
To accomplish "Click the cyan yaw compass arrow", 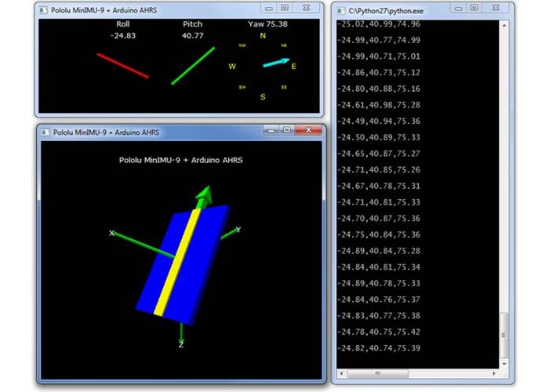I will (275, 63).
